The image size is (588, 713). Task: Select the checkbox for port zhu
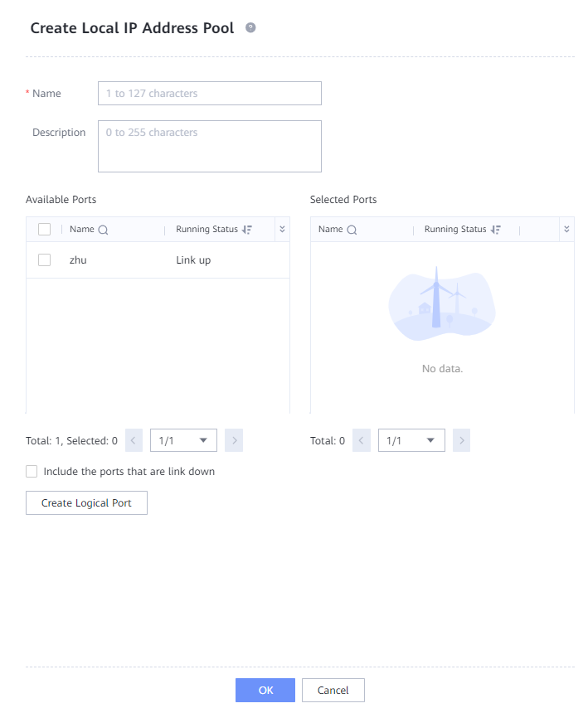45,260
